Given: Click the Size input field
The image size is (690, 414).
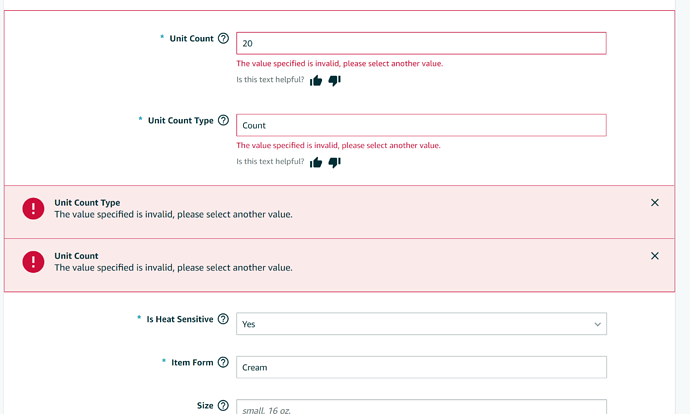Looking at the screenshot, I should (421, 406).
